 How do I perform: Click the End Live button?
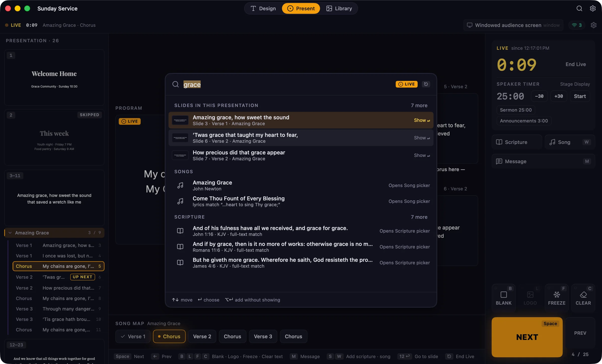[576, 64]
